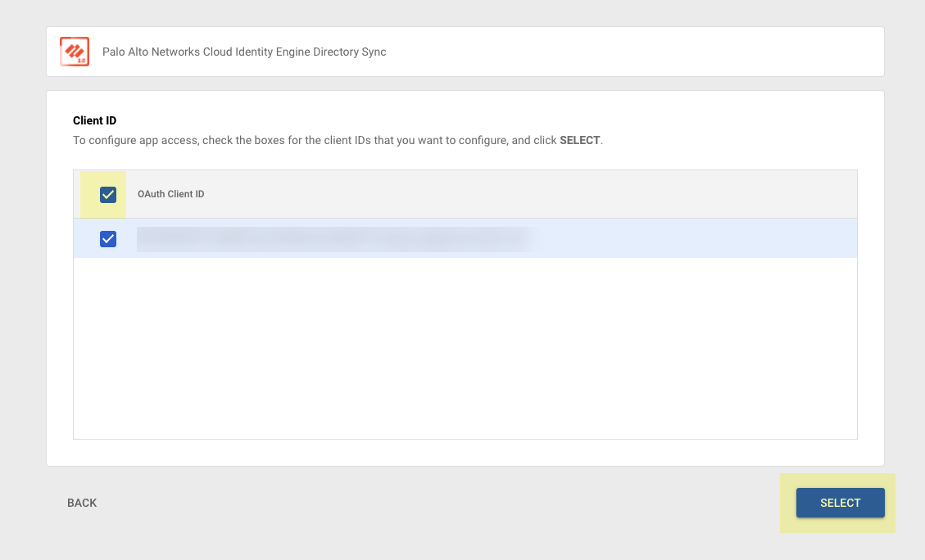
Task: Uncheck the blurred client ID row checkbox
Action: [108, 238]
